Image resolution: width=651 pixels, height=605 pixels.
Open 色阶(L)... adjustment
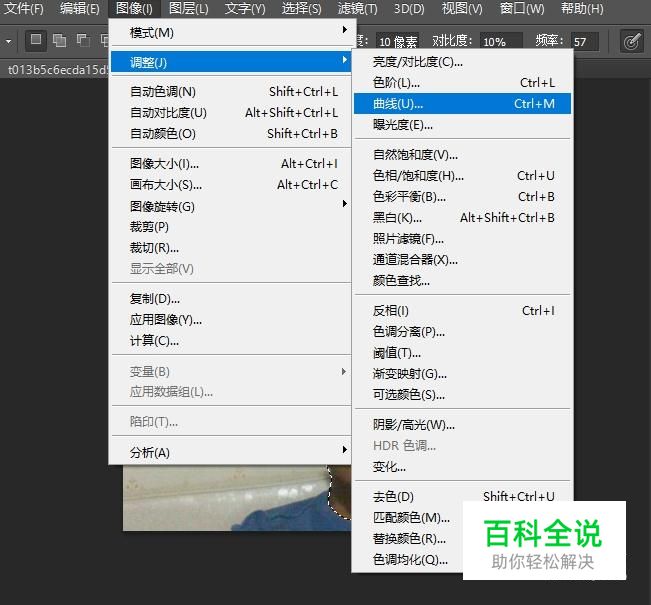[x=462, y=83]
